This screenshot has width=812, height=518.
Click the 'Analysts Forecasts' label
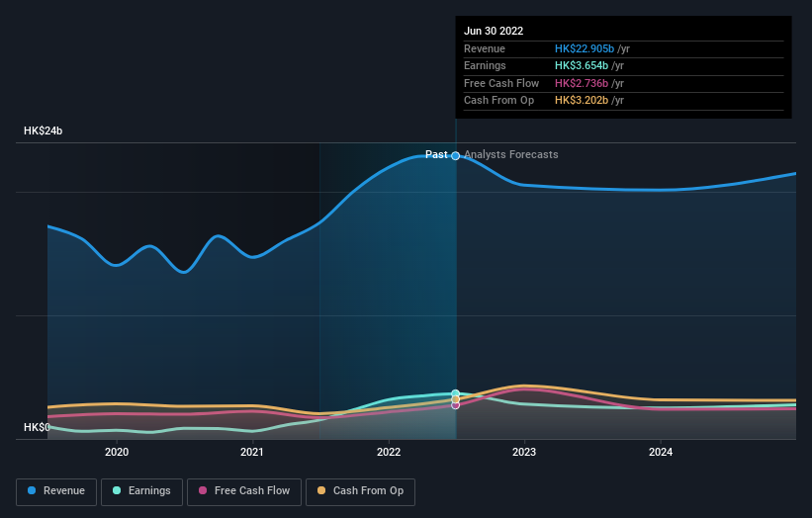tap(511, 154)
